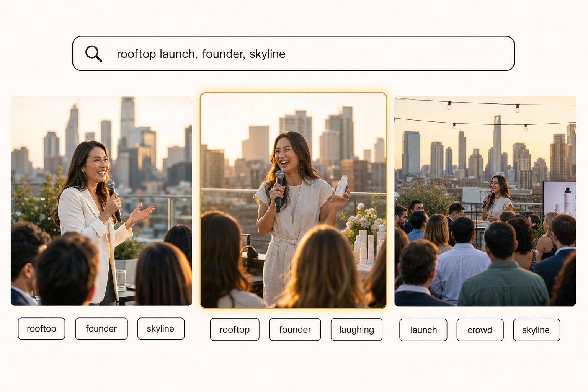Choose the "launch" tag

pyautogui.click(x=423, y=330)
